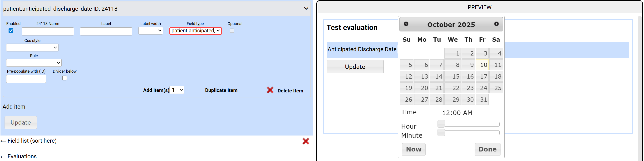Go to previous month in calendar
The width and height of the screenshot is (644, 161).
[406, 24]
